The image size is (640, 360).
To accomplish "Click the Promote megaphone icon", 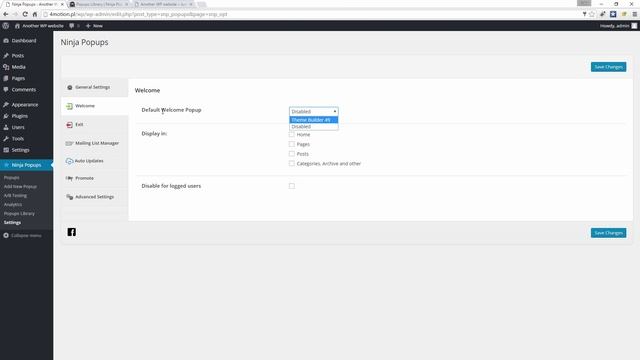I will click(69, 178).
